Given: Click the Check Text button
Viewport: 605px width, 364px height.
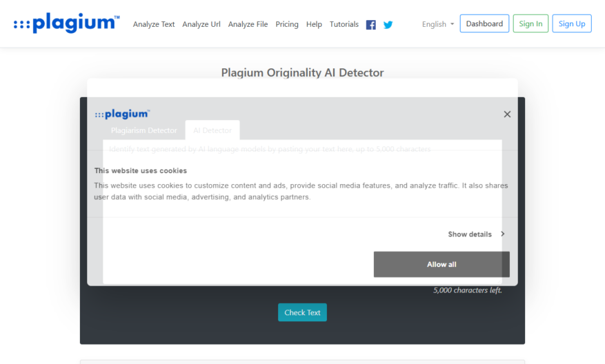Looking at the screenshot, I should click(302, 312).
